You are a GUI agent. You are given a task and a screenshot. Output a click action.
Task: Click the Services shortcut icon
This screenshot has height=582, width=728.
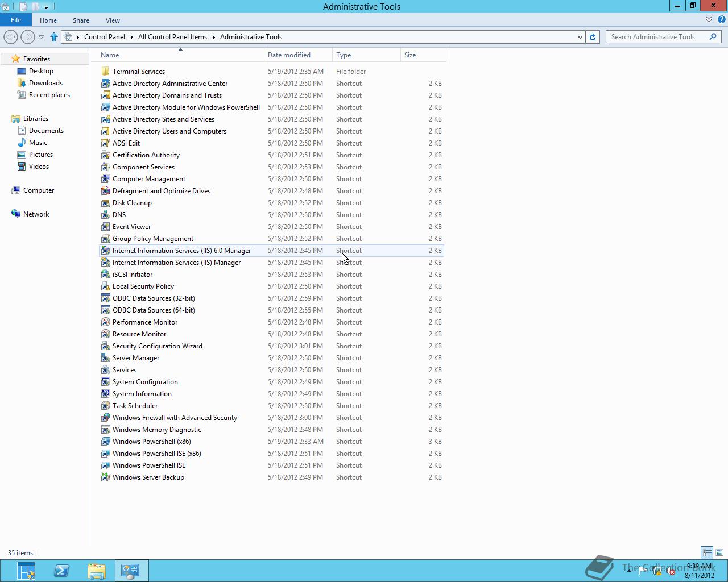105,369
